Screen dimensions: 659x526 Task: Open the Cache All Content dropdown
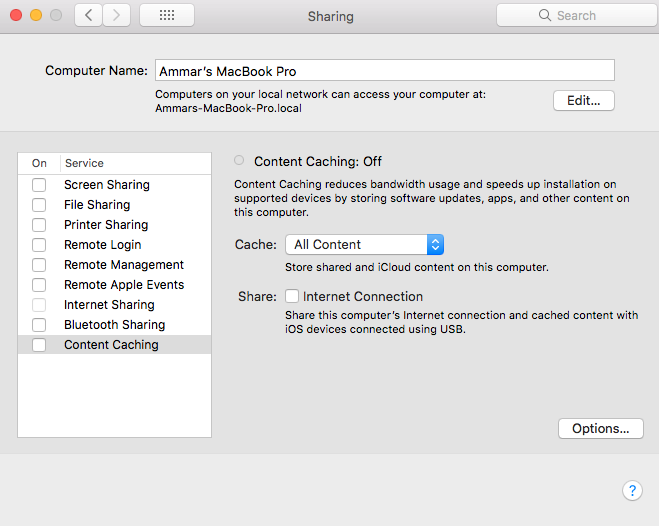[x=364, y=245]
